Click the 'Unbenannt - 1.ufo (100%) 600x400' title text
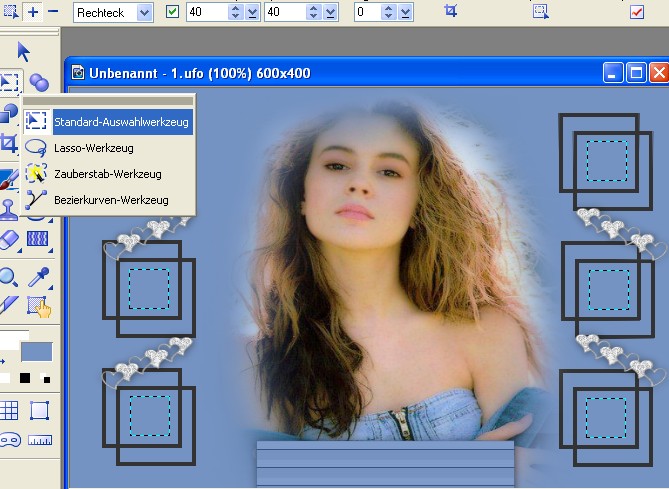 click(x=200, y=73)
